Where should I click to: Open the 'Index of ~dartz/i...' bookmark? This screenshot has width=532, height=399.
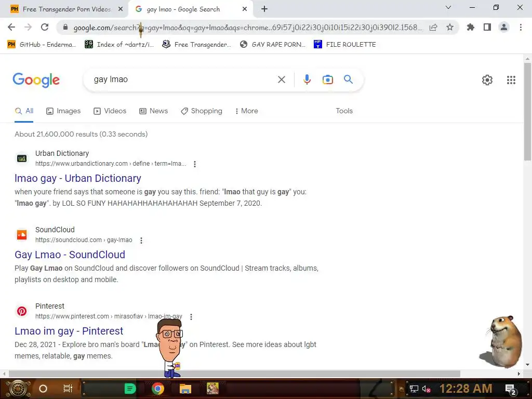pos(119,45)
